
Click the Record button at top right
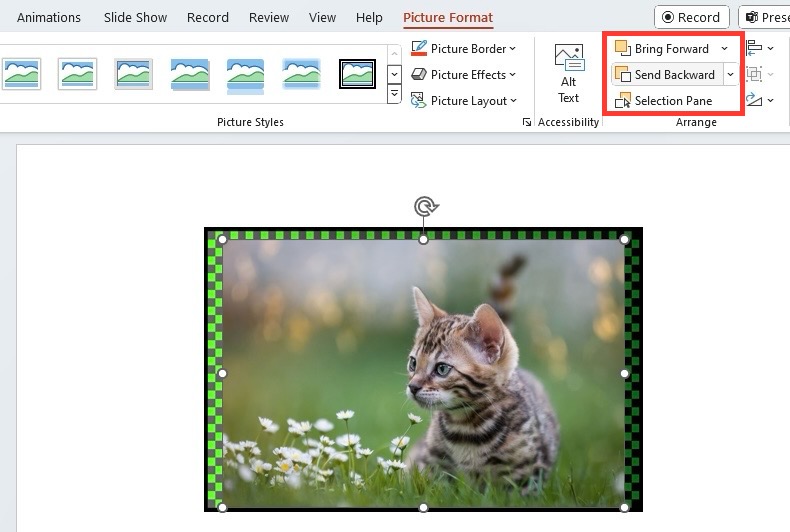[691, 17]
